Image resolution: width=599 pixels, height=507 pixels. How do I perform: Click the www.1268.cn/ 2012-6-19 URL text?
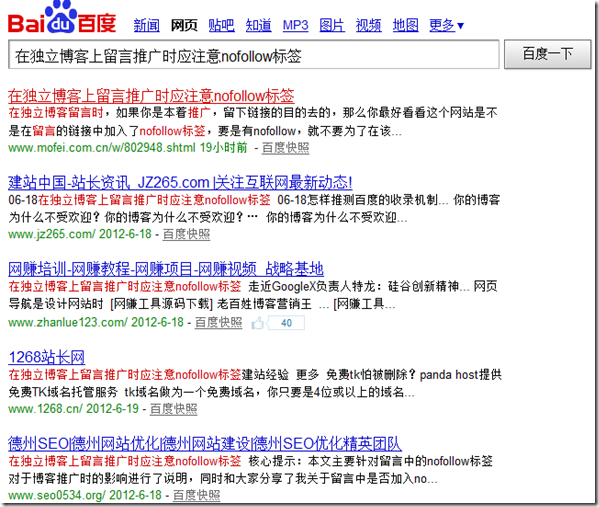click(73, 408)
